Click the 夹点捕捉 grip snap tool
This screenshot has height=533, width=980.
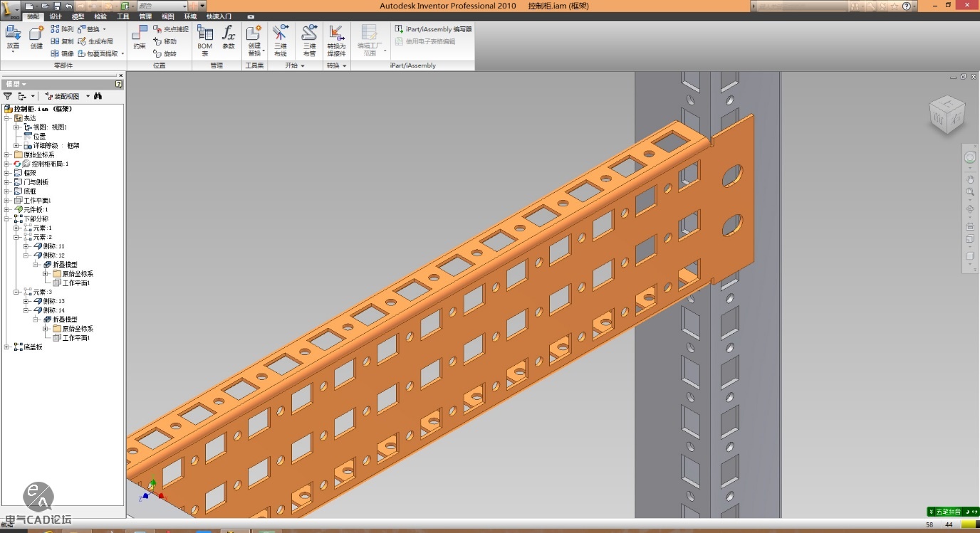pyautogui.click(x=171, y=29)
